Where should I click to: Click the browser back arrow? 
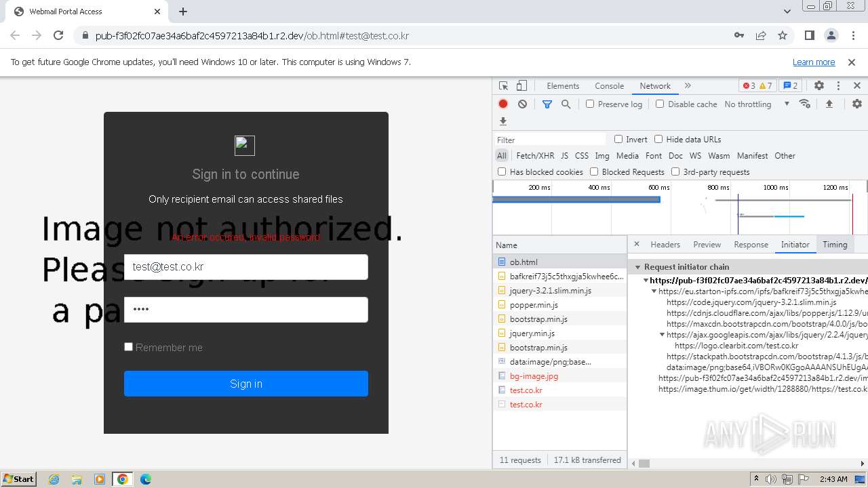(x=15, y=35)
